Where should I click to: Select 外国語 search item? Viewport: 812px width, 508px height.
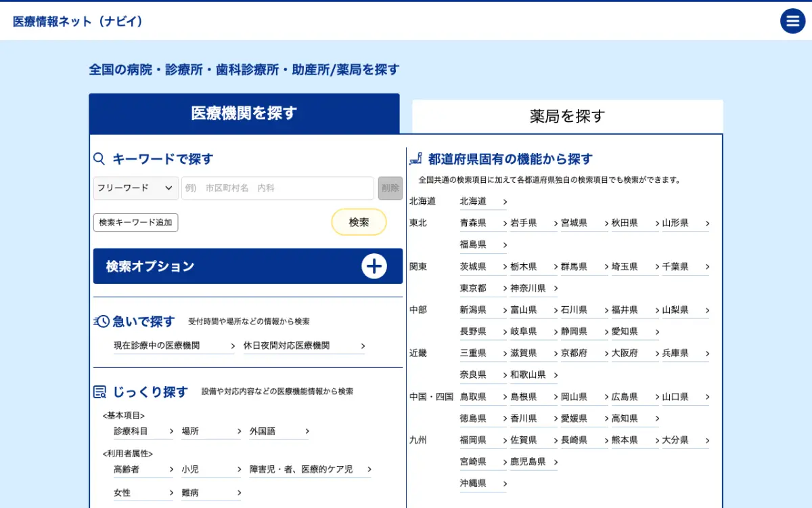coord(279,431)
